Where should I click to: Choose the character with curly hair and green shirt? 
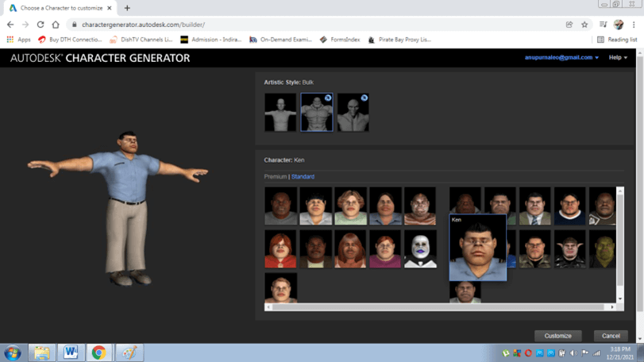coord(350,206)
